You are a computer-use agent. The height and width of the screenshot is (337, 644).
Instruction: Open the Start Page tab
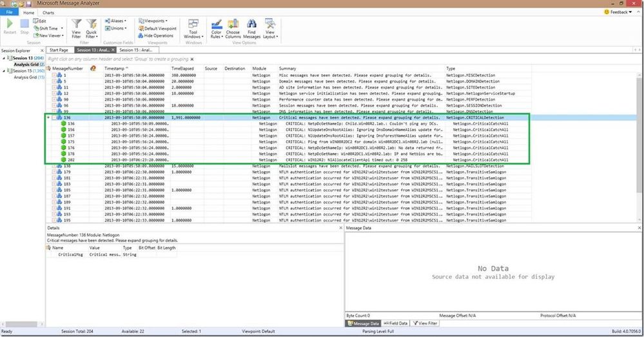coord(59,50)
